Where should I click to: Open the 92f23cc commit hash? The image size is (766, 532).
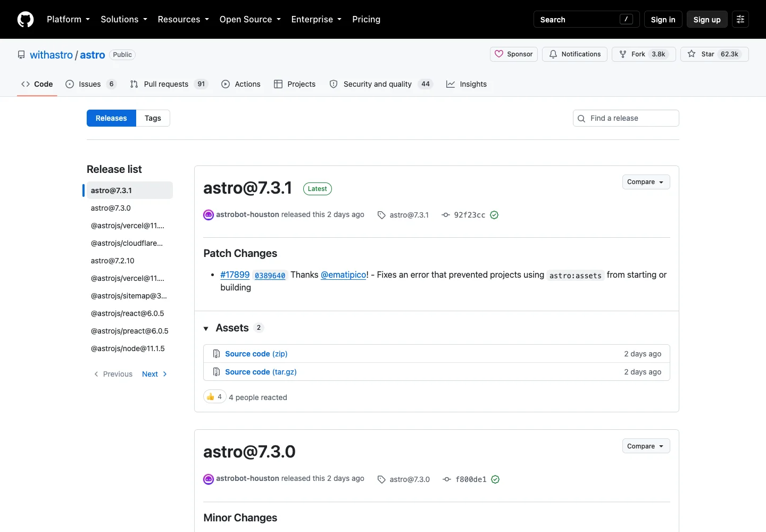pos(470,215)
